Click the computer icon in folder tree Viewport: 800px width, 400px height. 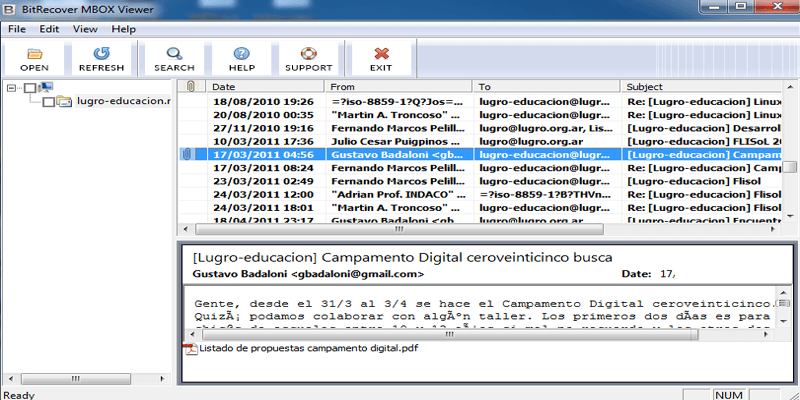coord(45,87)
